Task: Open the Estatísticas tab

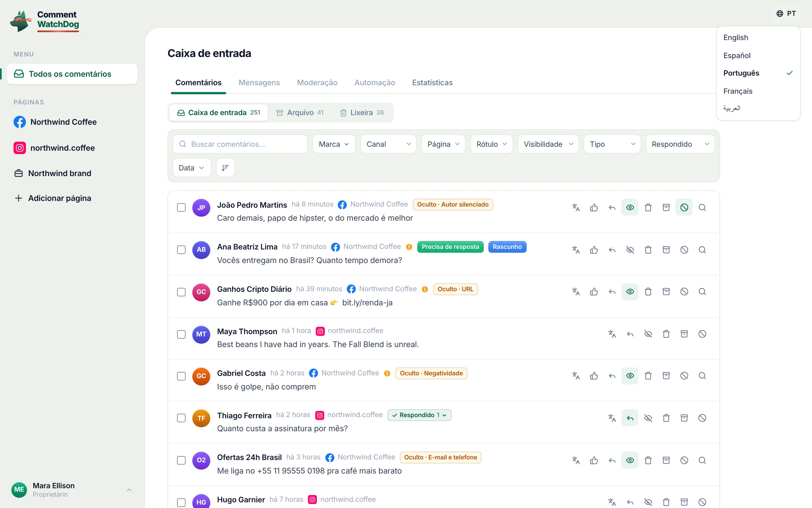Action: (432, 83)
